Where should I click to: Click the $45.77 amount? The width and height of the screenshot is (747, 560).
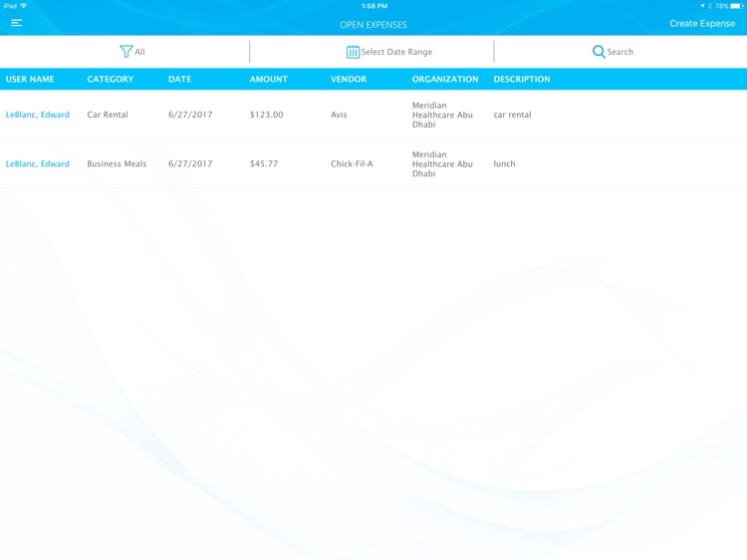[x=264, y=163]
